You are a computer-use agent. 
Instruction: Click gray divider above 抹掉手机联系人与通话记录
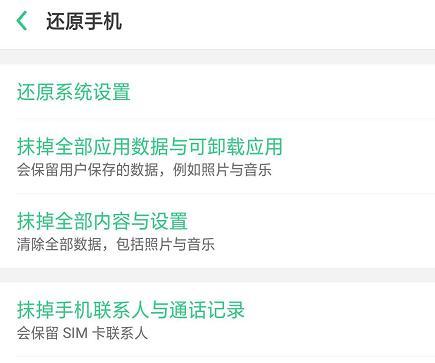tap(217, 275)
